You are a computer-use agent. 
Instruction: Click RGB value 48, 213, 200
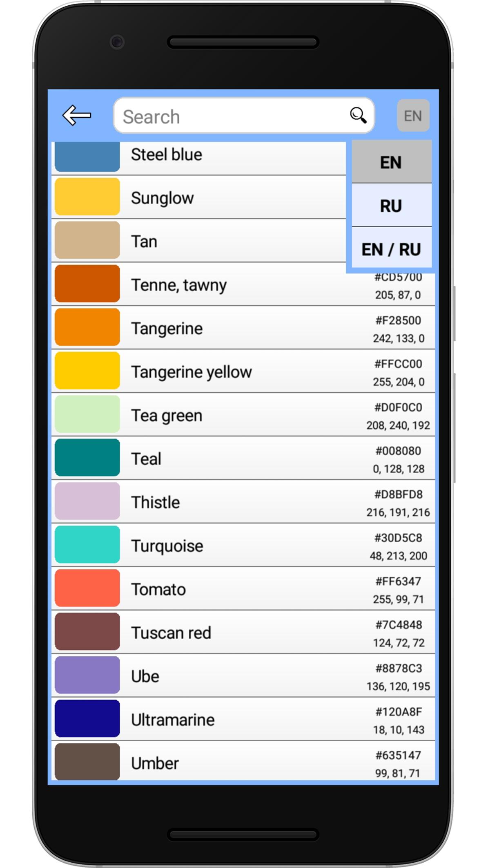399,556
